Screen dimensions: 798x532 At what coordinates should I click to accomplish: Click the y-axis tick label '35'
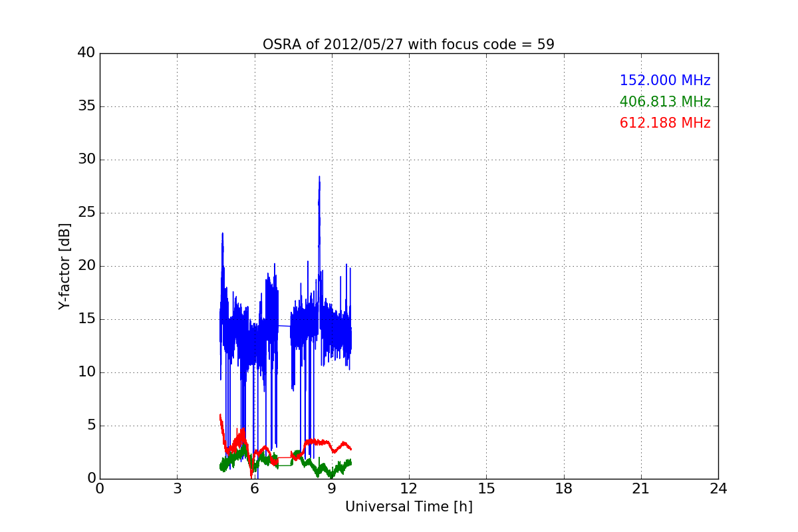(86, 106)
